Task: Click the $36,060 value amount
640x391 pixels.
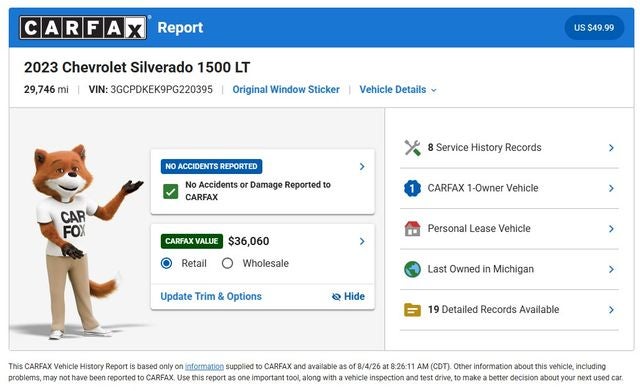Action: (249, 241)
